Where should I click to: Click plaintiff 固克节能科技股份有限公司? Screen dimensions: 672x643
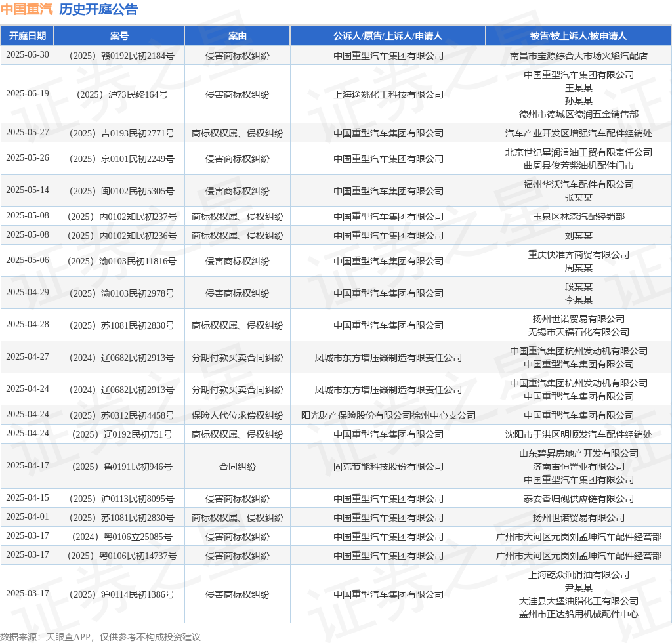click(x=388, y=467)
